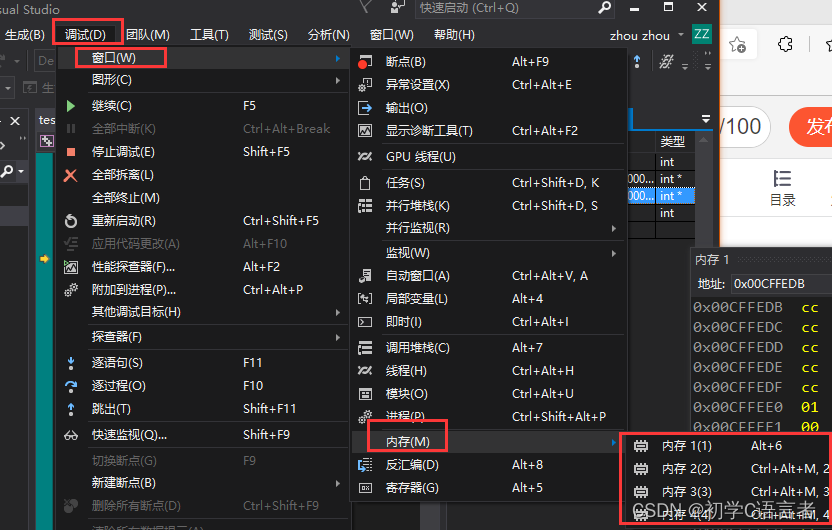The width and height of the screenshot is (832, 530).
Task: Click the Breakpoints (断点) red dot icon
Action: click(x=364, y=62)
